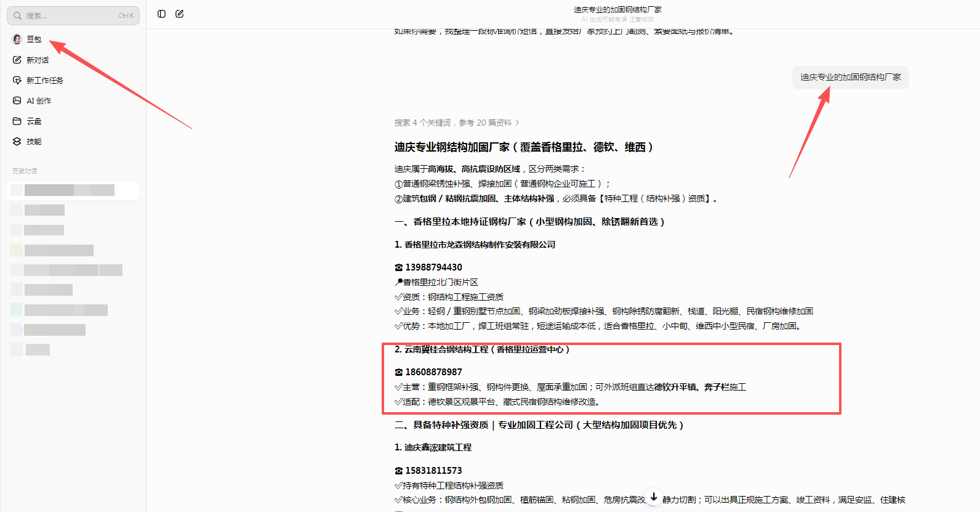The width and height of the screenshot is (980, 512).
Task: Click the section heading 二、具备特种补强资质
Action: (539, 425)
